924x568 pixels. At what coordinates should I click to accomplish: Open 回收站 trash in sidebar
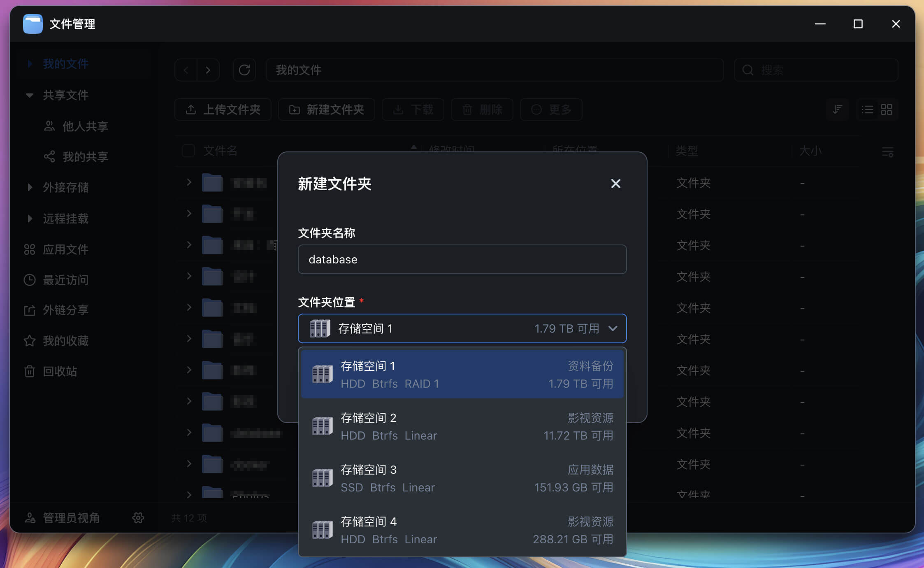[x=60, y=371]
